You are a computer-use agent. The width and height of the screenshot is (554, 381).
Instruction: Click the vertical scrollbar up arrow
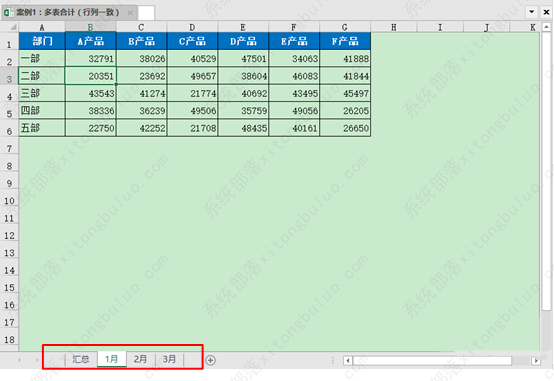pyautogui.click(x=546, y=27)
